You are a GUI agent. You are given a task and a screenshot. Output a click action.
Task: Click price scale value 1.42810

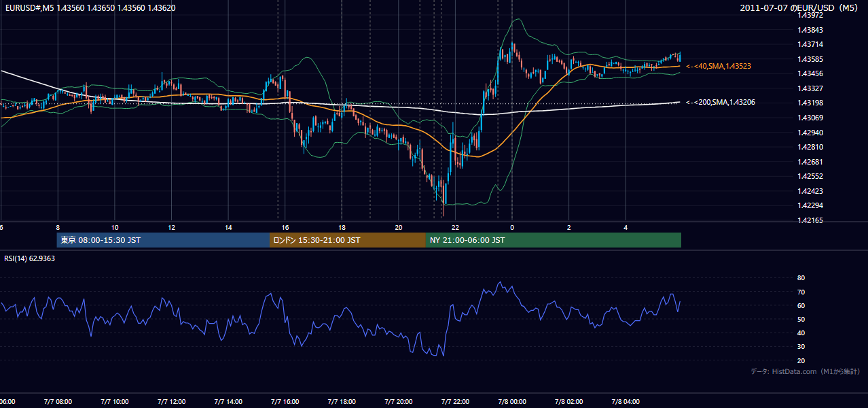tap(810, 147)
